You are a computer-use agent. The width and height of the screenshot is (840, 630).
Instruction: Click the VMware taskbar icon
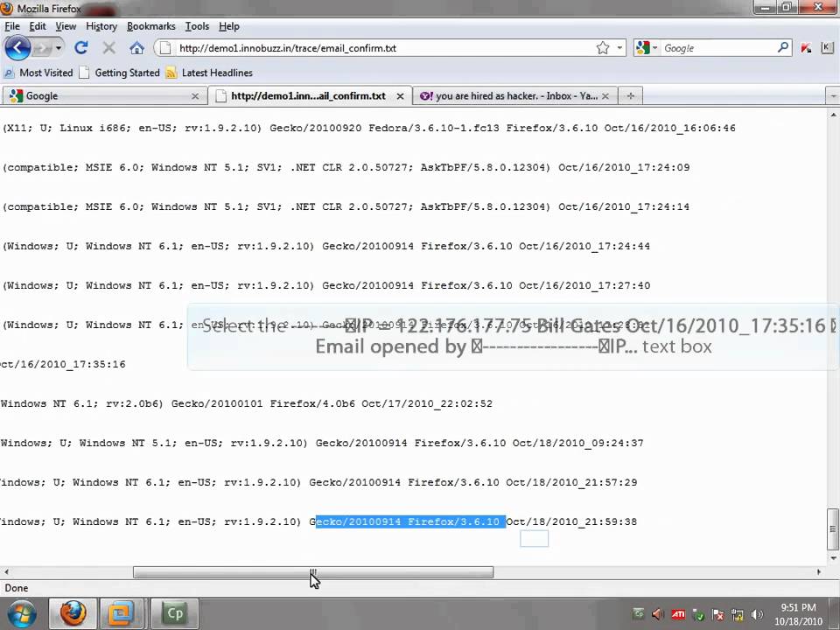point(121,614)
